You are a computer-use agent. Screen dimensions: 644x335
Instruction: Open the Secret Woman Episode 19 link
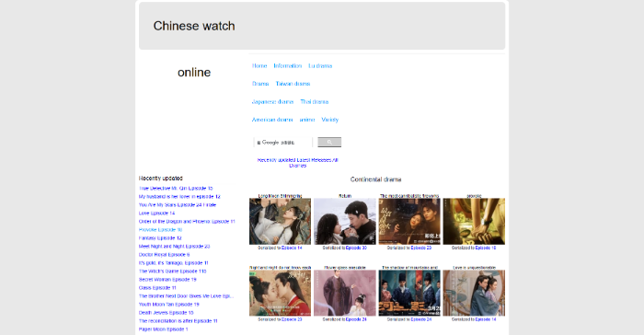point(167,280)
